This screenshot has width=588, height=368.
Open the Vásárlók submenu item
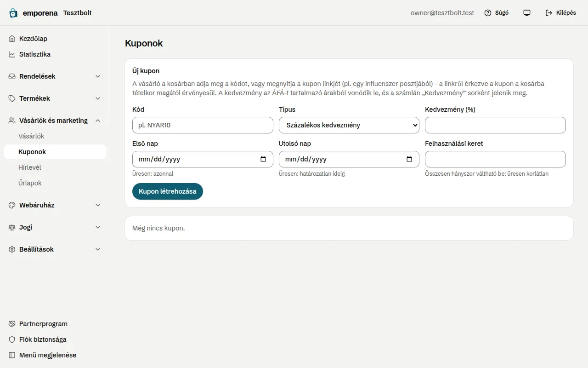(55, 136)
